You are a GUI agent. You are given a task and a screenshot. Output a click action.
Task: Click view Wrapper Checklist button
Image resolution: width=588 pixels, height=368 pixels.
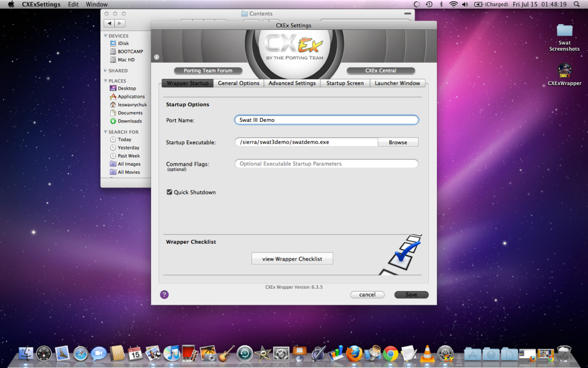[x=292, y=259]
